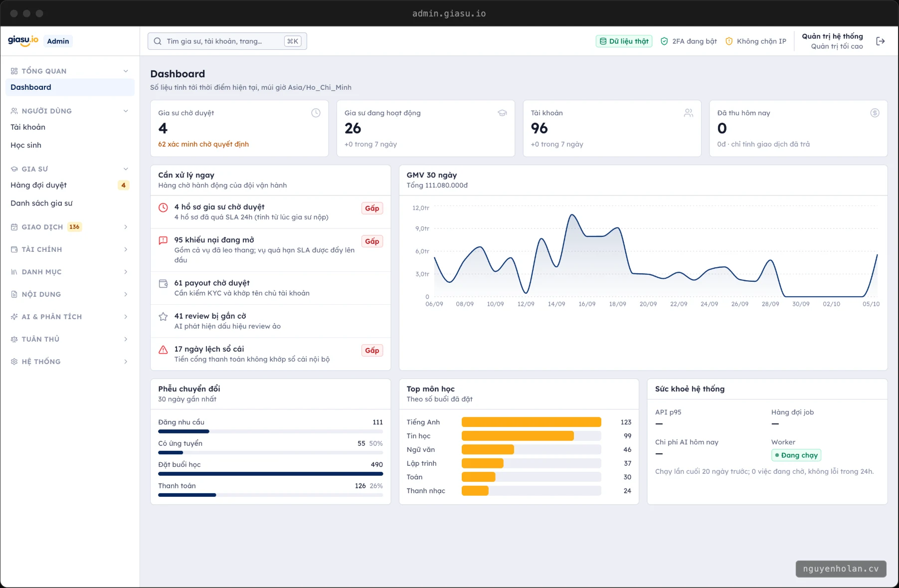The height and width of the screenshot is (588, 899).
Task: Click the AI & Phân tích sparkle icon
Action: [x=14, y=317]
